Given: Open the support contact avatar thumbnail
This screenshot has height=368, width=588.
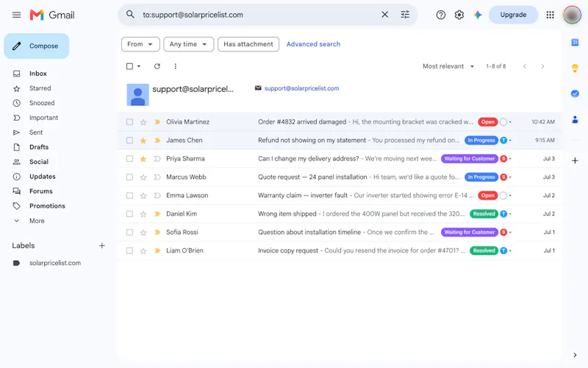Looking at the screenshot, I should (x=137, y=95).
